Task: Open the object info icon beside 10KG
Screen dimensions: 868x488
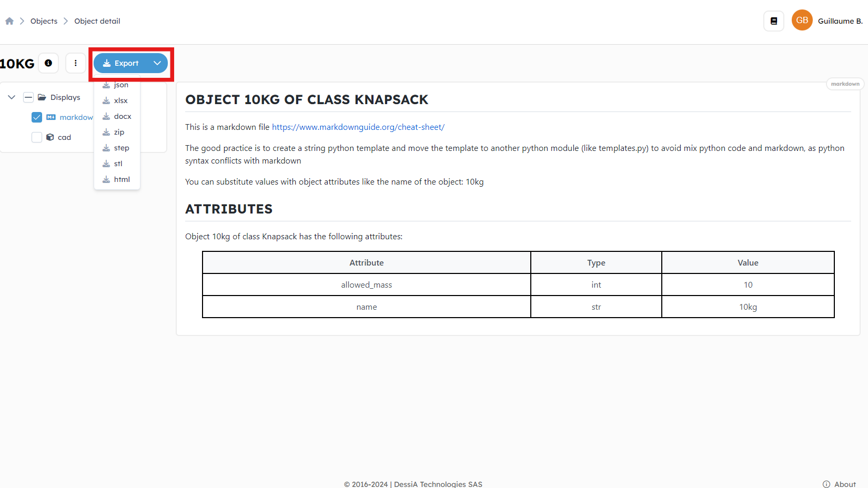Action: tap(48, 63)
